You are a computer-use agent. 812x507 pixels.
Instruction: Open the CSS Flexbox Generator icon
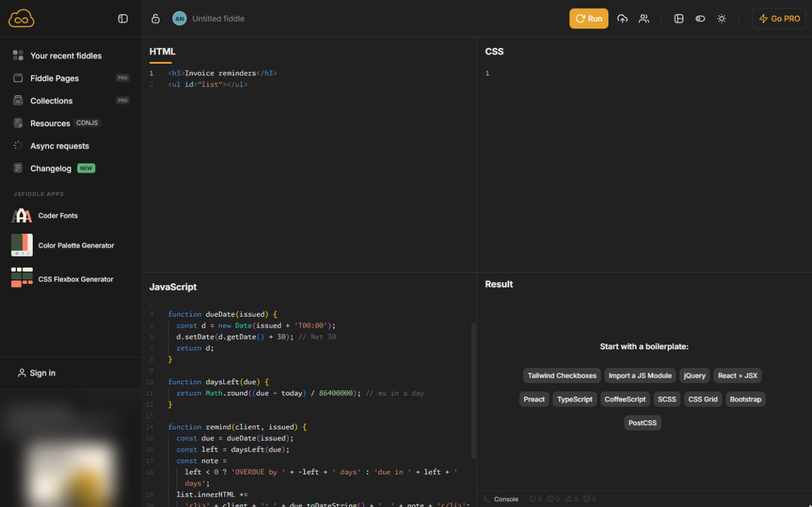pos(22,277)
